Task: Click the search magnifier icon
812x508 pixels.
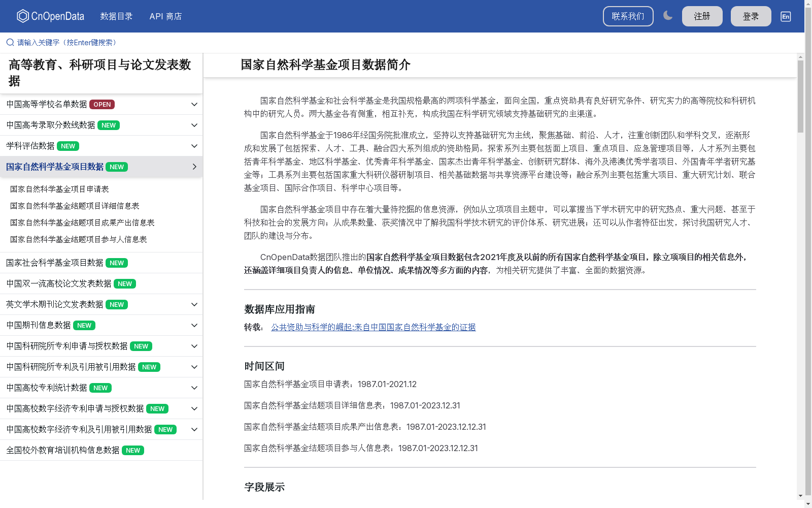Action: tap(10, 42)
